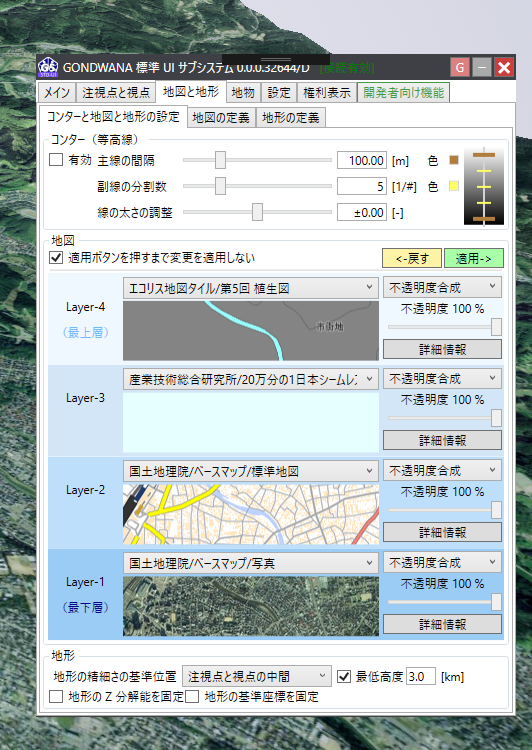The image size is (532, 750).
Task: Open Layer-1 不透明度合成 blend dropdown
Action: pyautogui.click(x=442, y=562)
